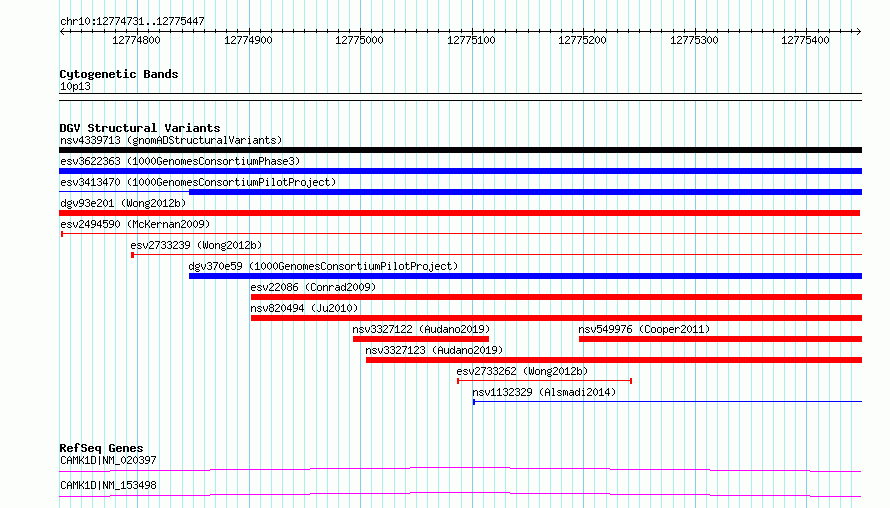Open the RefSeq Genes track heading
This screenshot has height=508, width=890.
click(101, 448)
